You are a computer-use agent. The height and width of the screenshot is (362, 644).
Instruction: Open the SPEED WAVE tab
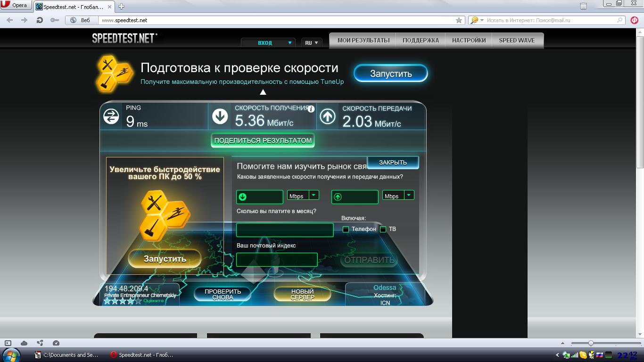(517, 41)
